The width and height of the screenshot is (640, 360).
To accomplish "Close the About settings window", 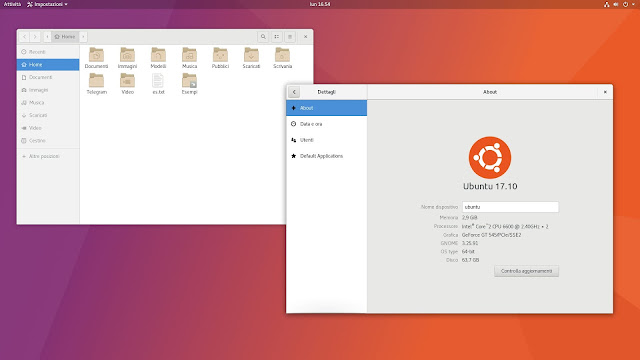I will [x=605, y=92].
